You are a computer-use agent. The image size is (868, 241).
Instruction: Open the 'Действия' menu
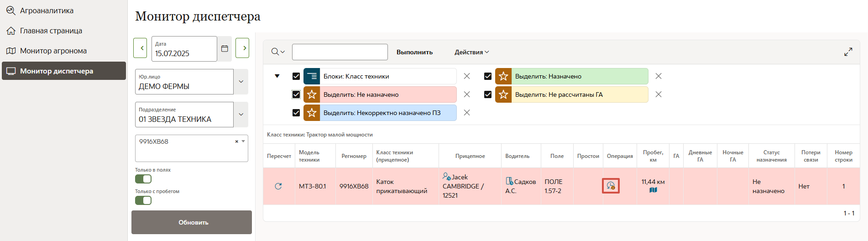[x=471, y=52]
